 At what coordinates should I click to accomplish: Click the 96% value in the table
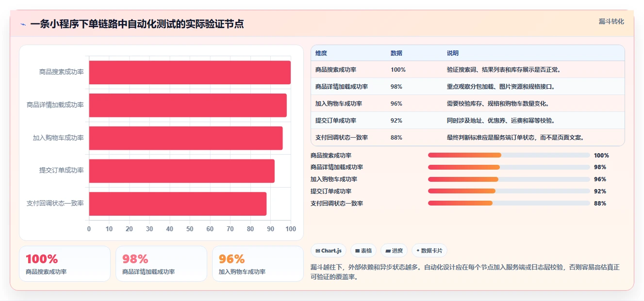pyautogui.click(x=396, y=104)
